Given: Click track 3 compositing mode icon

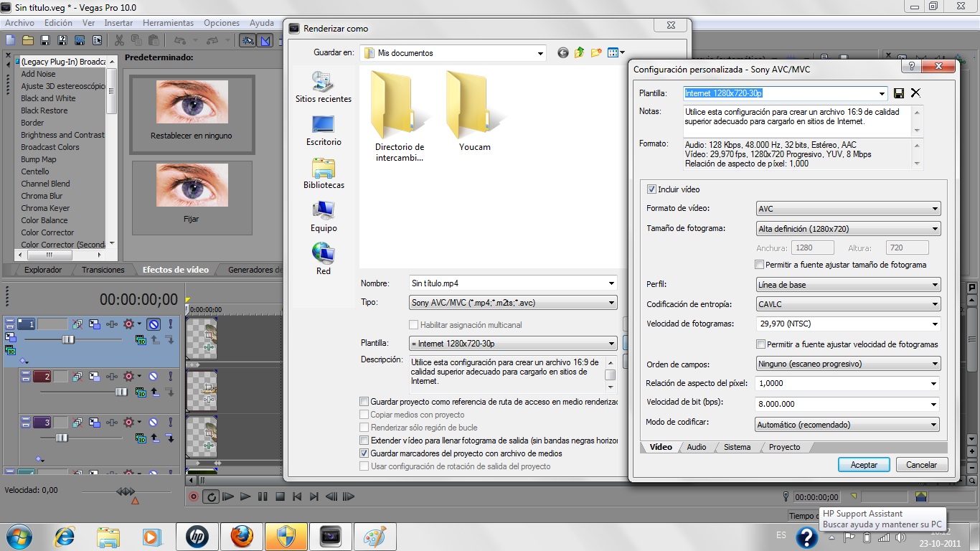Looking at the screenshot, I should click(x=141, y=438).
